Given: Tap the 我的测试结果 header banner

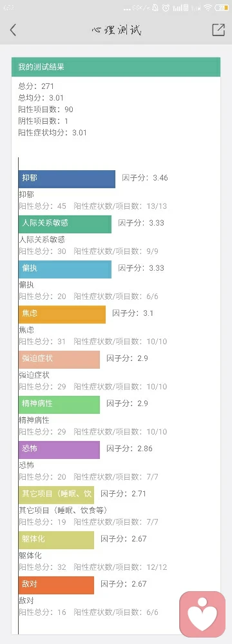Looking at the screenshot, I should click(x=116, y=67).
